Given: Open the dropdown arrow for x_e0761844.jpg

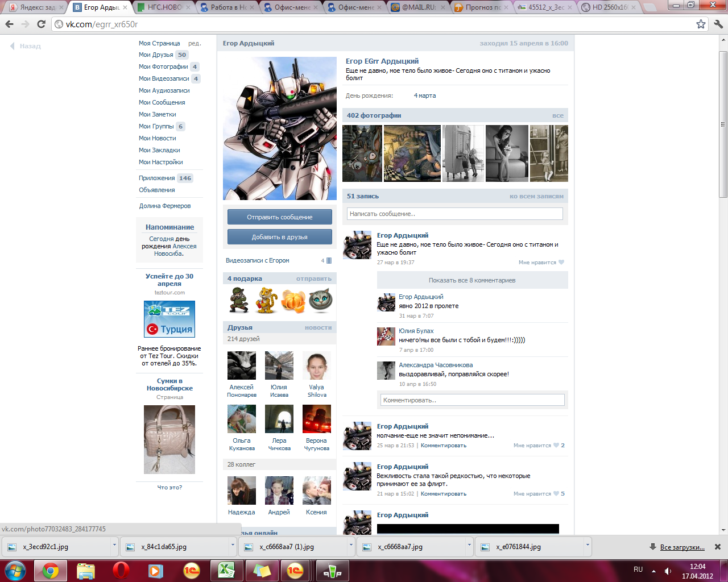Looking at the screenshot, I should click(x=588, y=546).
